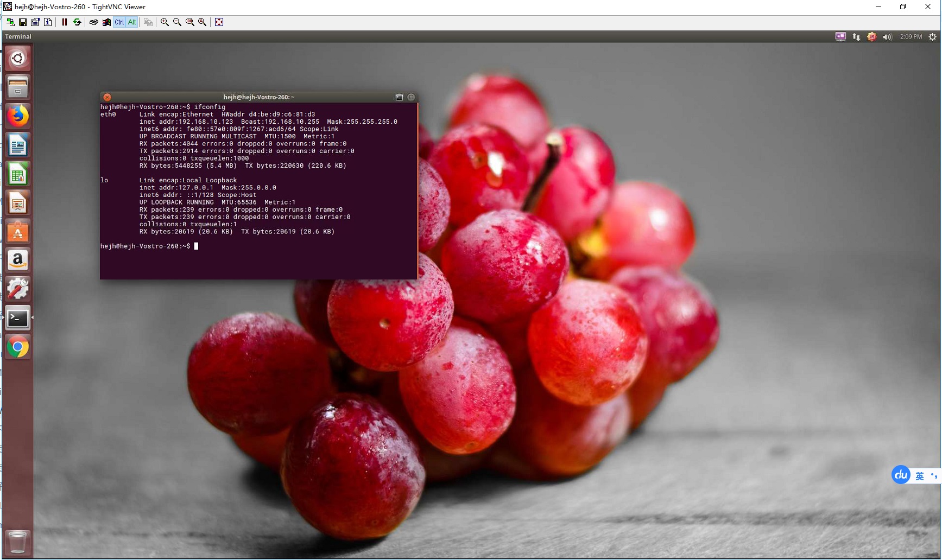Click the blue Baidu 'du' input icon
942x560 pixels.
tap(901, 475)
